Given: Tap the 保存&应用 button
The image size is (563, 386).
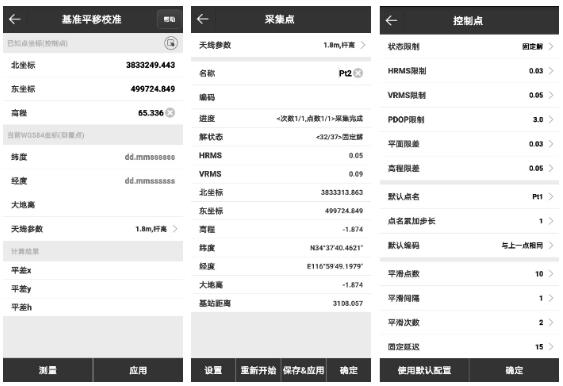Looking at the screenshot, I should point(303,370).
